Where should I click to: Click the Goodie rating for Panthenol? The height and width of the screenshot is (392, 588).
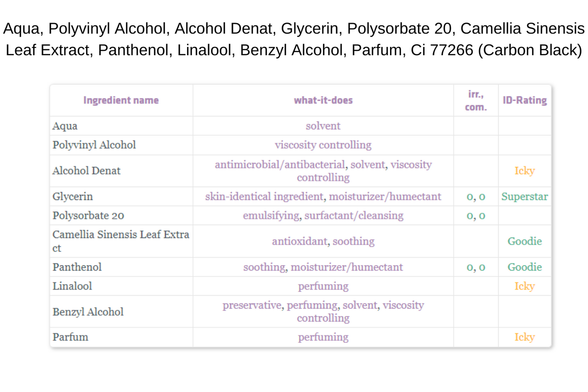525,267
